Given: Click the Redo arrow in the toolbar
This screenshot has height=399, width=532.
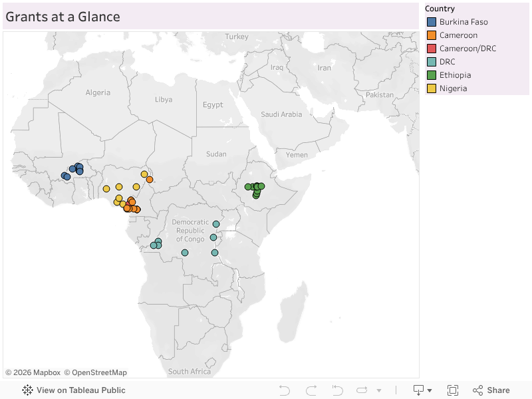Looking at the screenshot, I should [311, 390].
